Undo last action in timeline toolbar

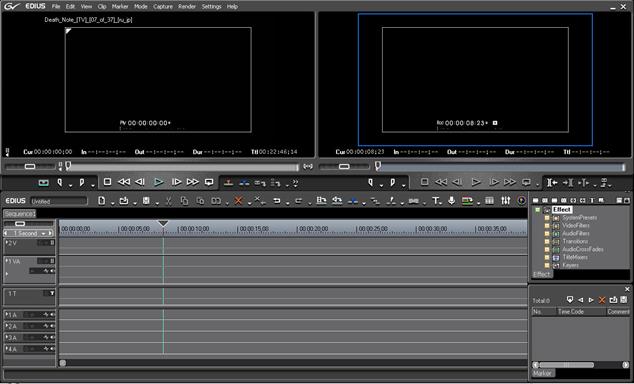point(277,200)
